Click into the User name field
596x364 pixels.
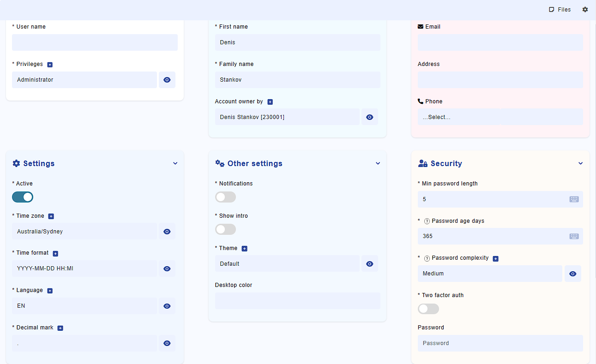pos(95,42)
